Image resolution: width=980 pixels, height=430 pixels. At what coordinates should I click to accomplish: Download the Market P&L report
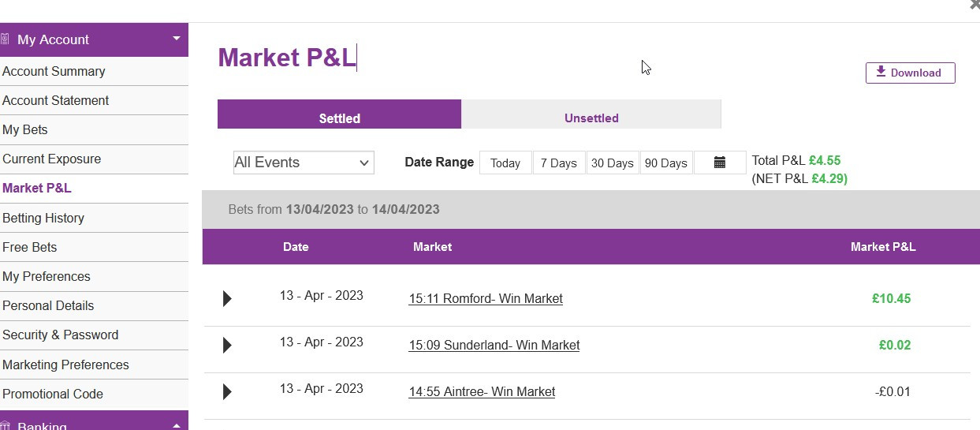click(910, 73)
